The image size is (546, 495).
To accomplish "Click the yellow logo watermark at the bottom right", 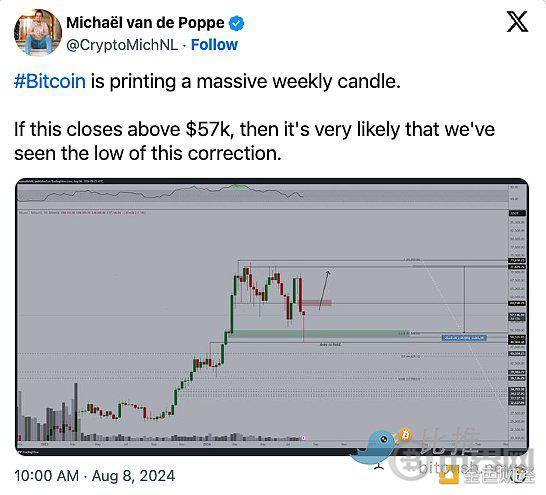I will [449, 476].
